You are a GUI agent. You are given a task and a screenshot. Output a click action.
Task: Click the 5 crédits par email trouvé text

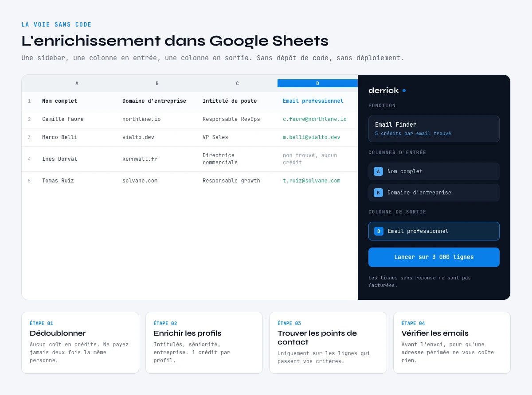click(x=413, y=133)
